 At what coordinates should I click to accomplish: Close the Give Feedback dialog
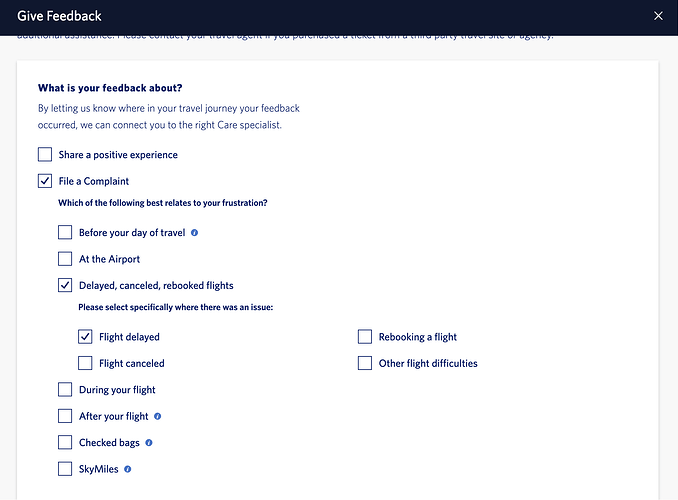coord(657,16)
